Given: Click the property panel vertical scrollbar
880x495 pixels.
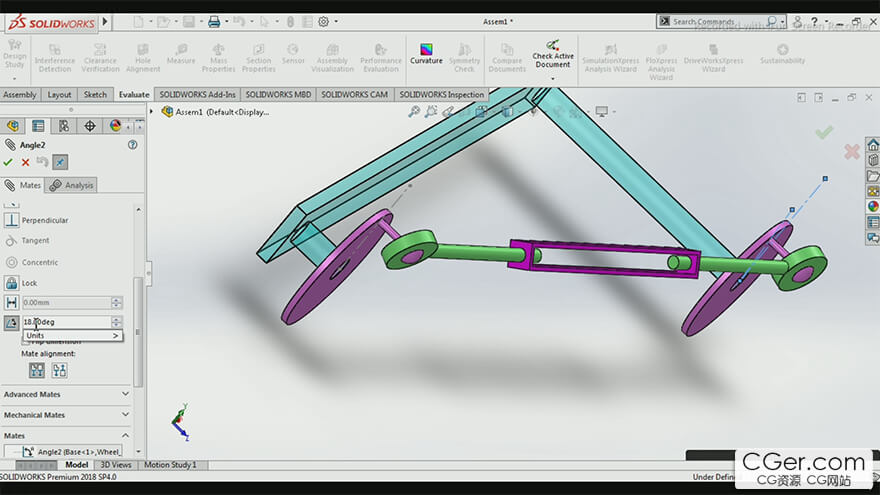Looking at the screenshot, I should point(138,331).
